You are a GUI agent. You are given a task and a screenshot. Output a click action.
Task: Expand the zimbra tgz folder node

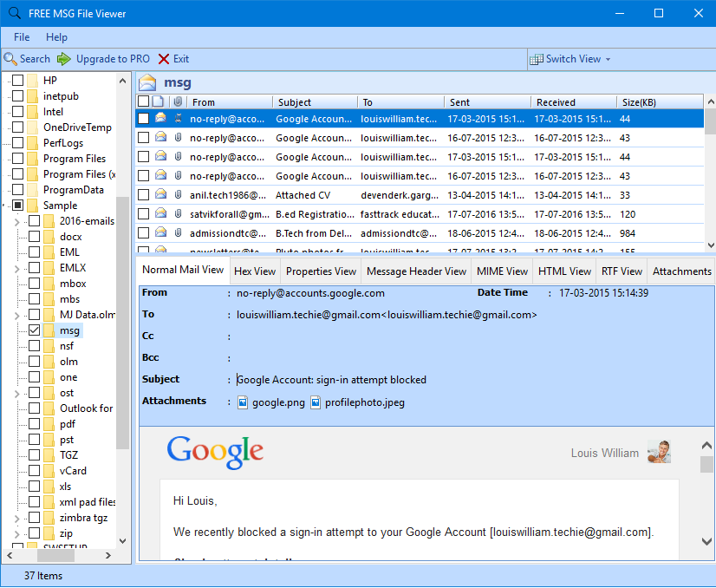coord(17,518)
